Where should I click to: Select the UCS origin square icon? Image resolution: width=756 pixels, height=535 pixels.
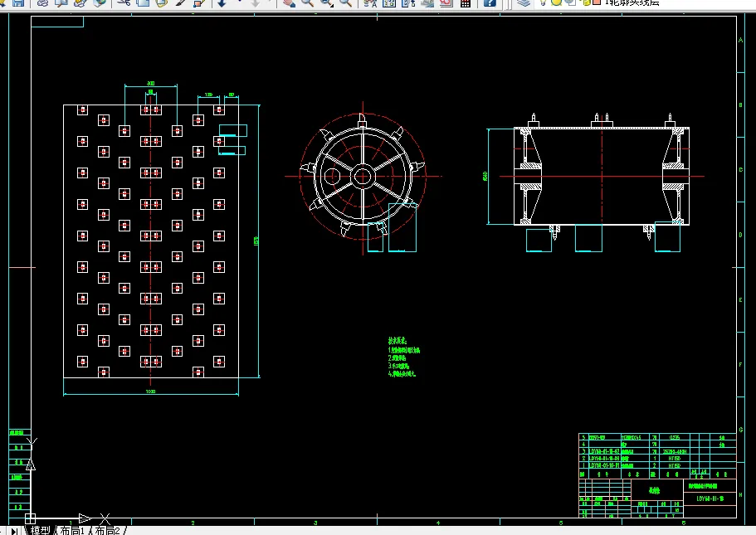[30, 518]
